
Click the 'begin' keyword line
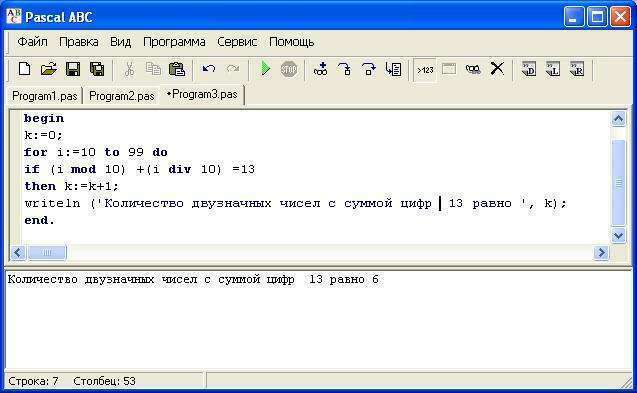(x=44, y=118)
